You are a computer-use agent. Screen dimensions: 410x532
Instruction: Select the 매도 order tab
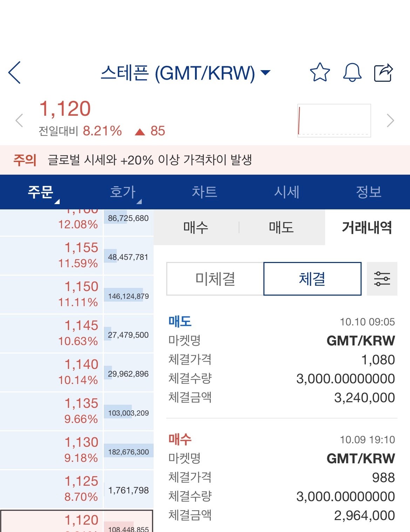(x=282, y=227)
